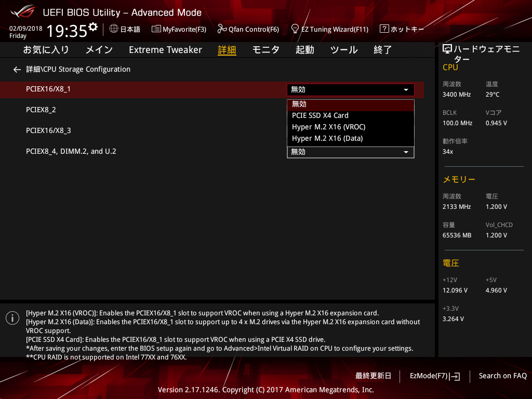This screenshot has width=532, height=399.
Task: Click the EzMode exit arrow icon
Action: [x=455, y=376]
